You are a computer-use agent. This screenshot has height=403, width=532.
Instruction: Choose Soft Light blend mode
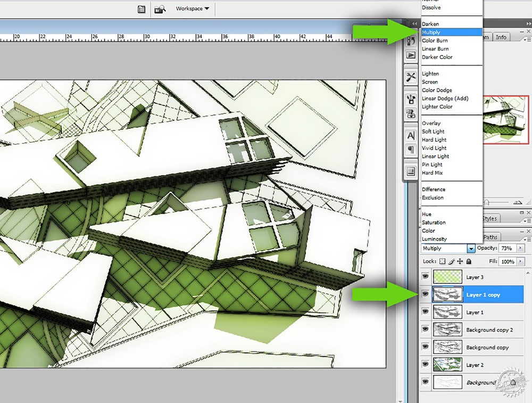click(x=451, y=131)
